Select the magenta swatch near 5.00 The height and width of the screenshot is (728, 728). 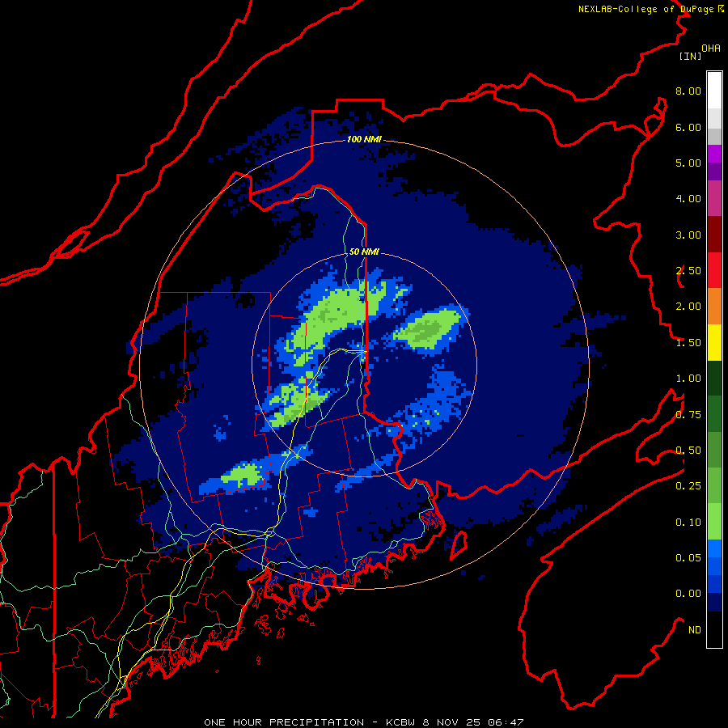[714, 154]
